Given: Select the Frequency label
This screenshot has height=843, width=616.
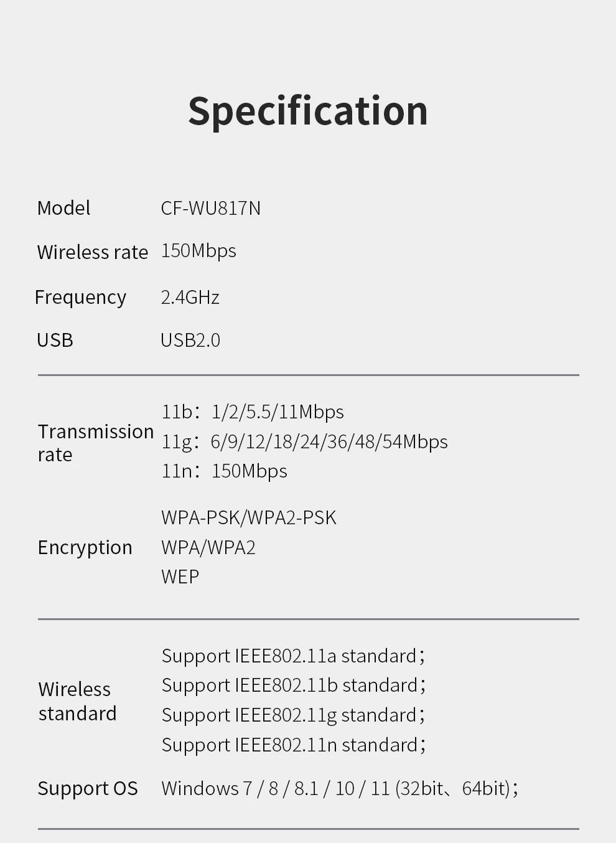Looking at the screenshot, I should click(x=81, y=298).
